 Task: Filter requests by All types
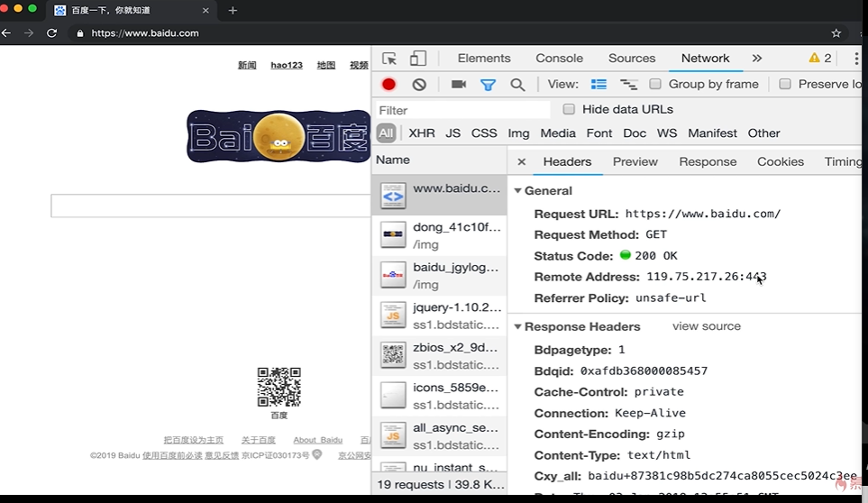coord(386,133)
